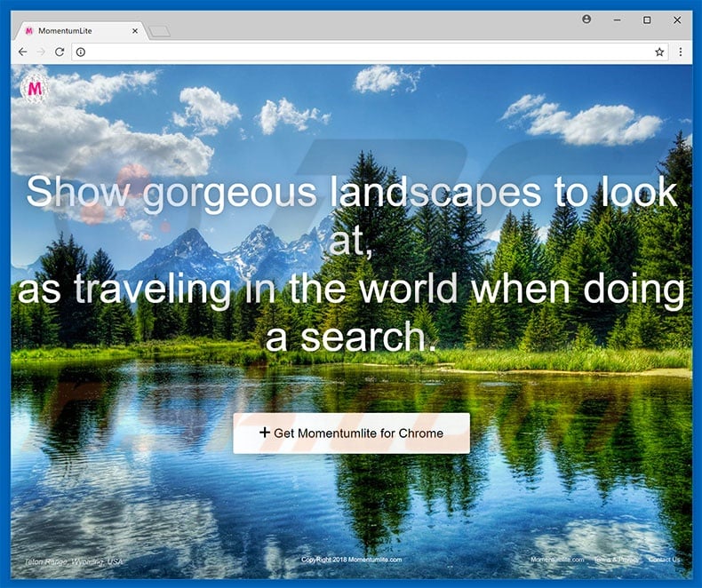The image size is (702, 588).
Task: View site information via info icon
Action: [x=81, y=52]
